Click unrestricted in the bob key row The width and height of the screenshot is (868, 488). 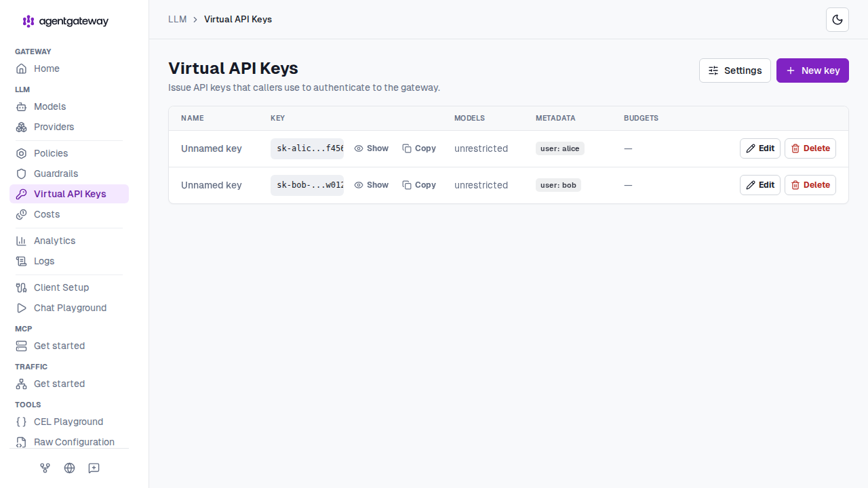pos(481,185)
